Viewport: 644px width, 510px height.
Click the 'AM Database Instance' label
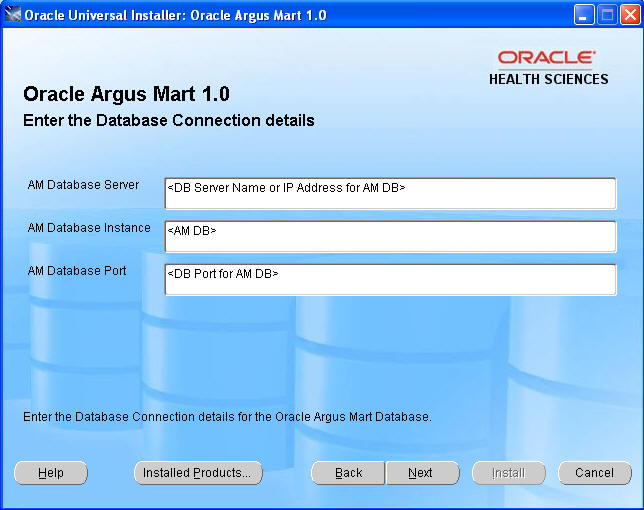point(89,228)
